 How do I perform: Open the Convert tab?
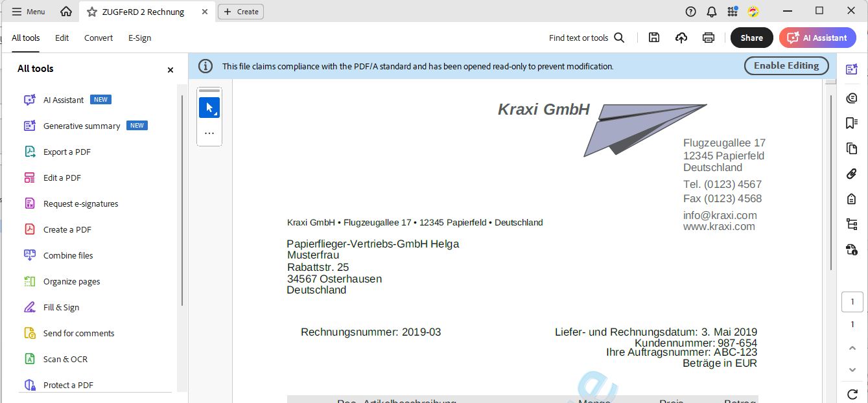tap(99, 38)
